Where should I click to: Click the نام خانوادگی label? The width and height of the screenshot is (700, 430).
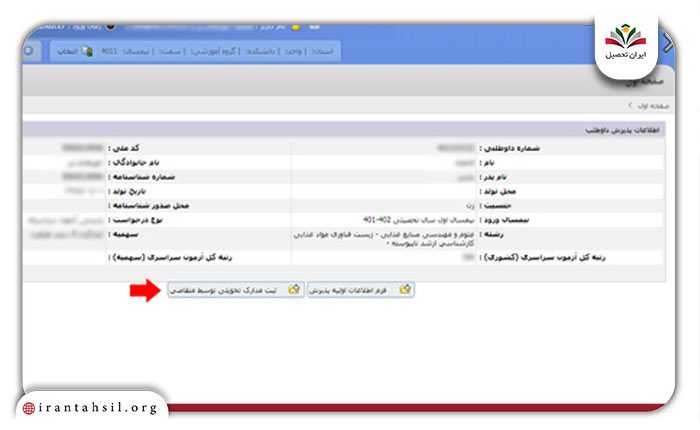pos(133,163)
